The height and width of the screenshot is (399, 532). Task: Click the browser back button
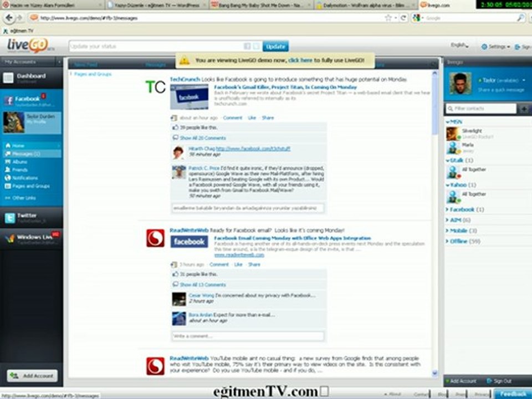(x=9, y=18)
